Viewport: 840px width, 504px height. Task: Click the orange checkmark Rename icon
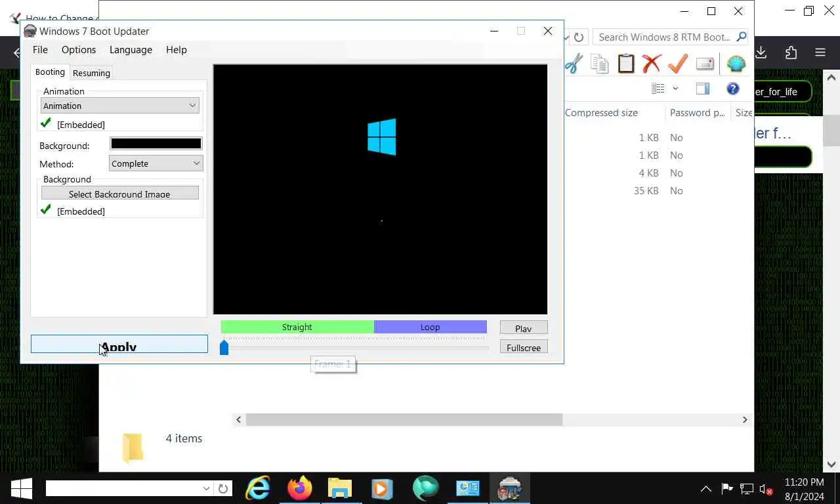pyautogui.click(x=678, y=63)
